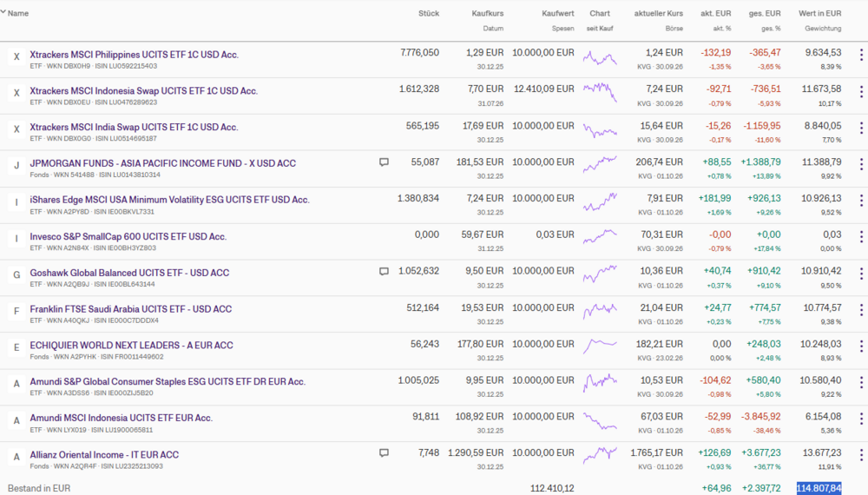
Task: Open the price chart sparkline for Amundi MSCI Indonesia
Action: tap(600, 421)
